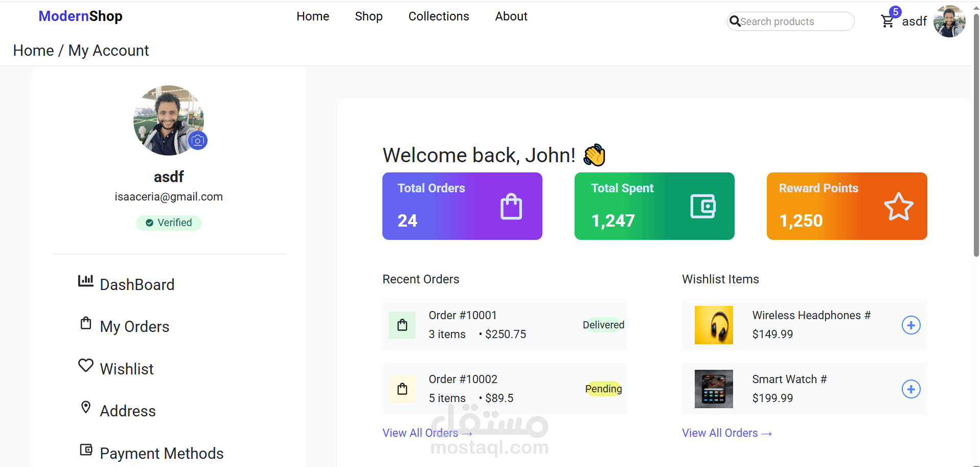Click the Delivered status badge
This screenshot has height=467, width=980.
(604, 325)
